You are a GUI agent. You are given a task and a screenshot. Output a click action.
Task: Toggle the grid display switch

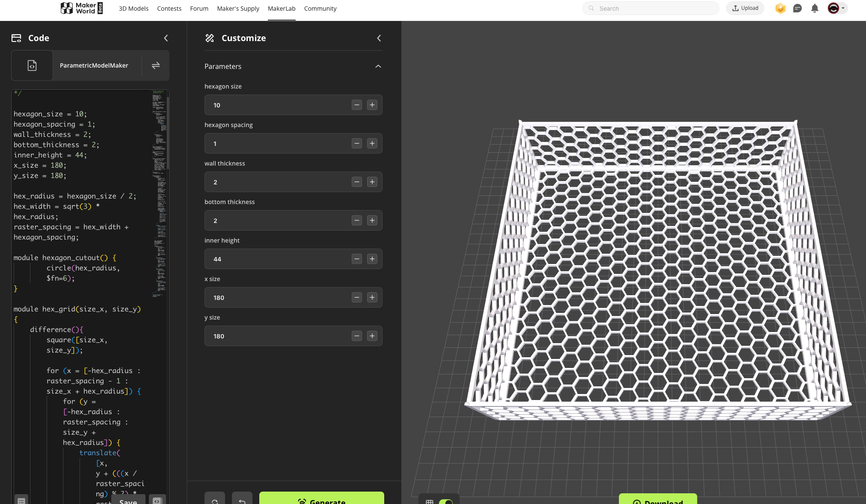point(446,501)
